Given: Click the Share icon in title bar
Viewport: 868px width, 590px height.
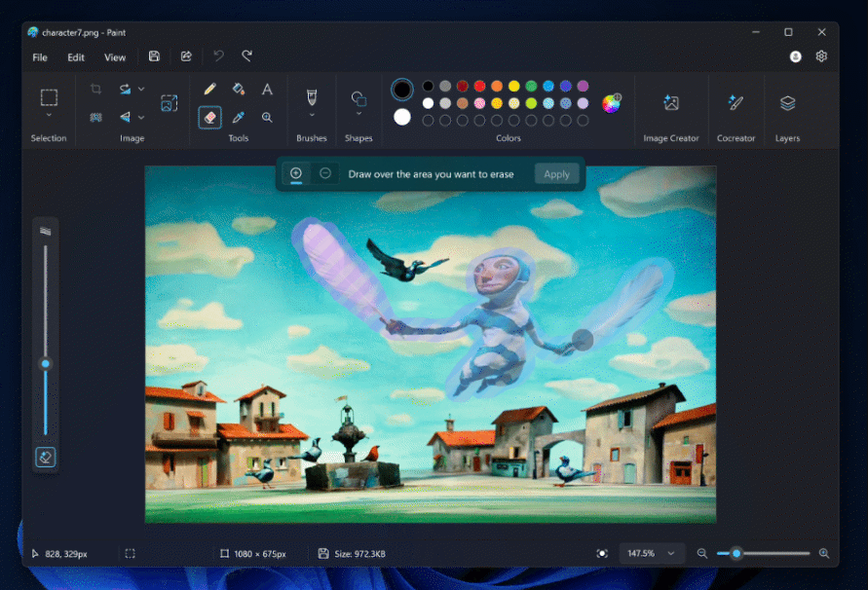Looking at the screenshot, I should pos(186,56).
